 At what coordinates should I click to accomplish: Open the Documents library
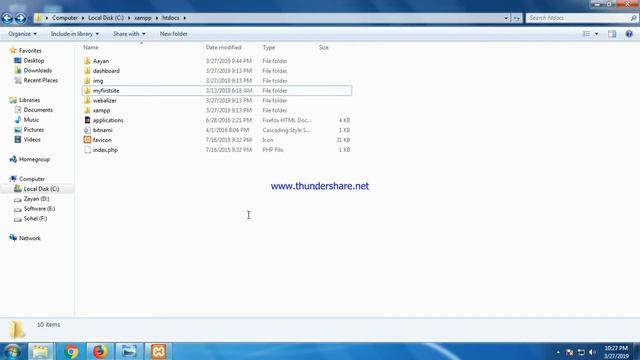38,110
